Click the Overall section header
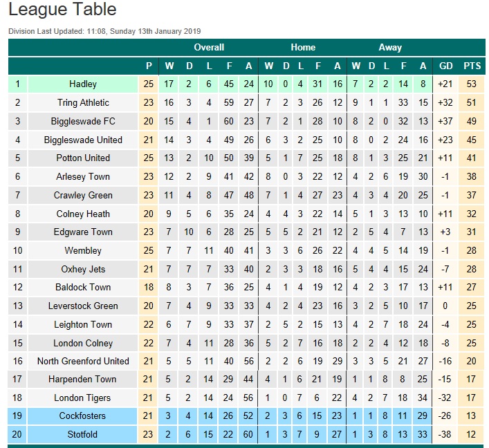Image resolution: width=489 pixels, height=448 pixels. (x=209, y=48)
